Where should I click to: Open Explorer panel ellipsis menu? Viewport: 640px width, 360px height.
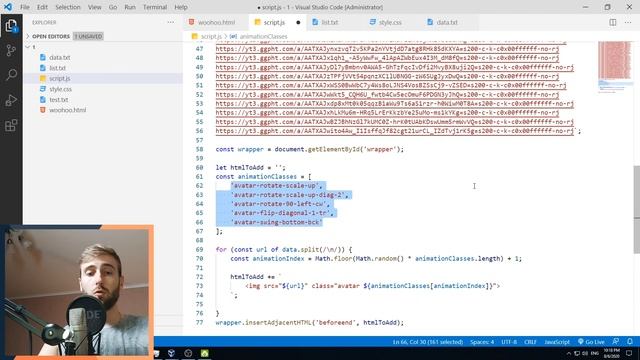click(171, 22)
